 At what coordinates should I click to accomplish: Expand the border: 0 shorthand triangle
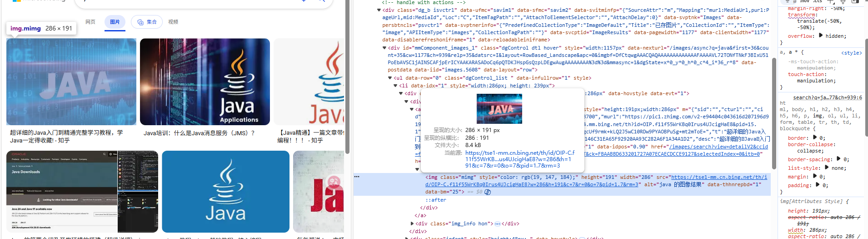point(815,137)
